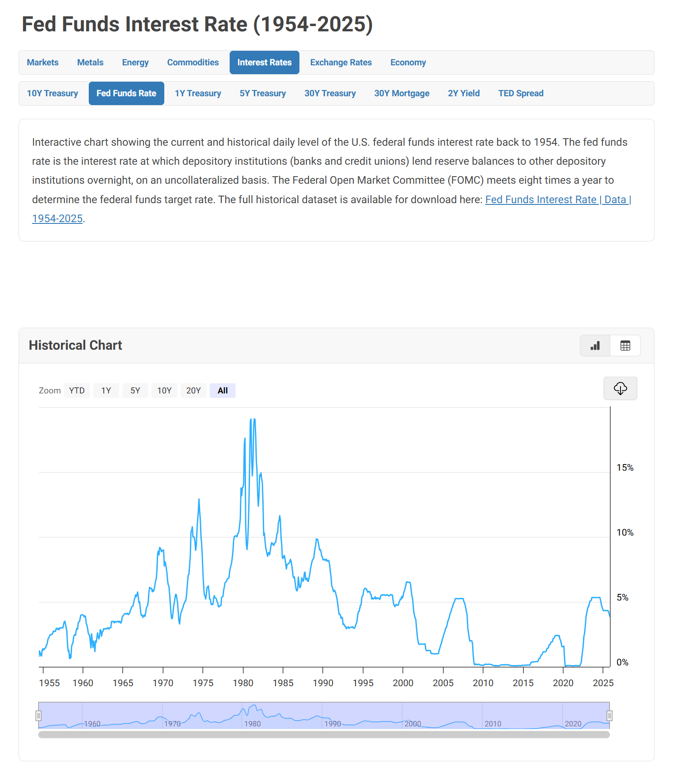Click the chart navigator horizontal scrollbar
The height and width of the screenshot is (782, 700).
point(324,734)
